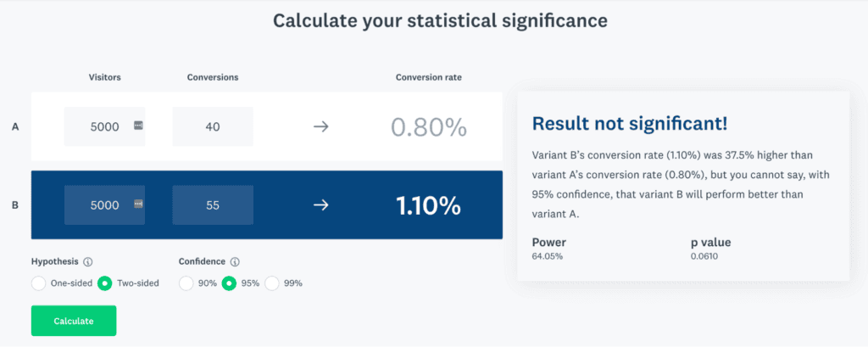Select the Two-sided hypothesis option
Screen dimensions: 868x347
click(104, 283)
